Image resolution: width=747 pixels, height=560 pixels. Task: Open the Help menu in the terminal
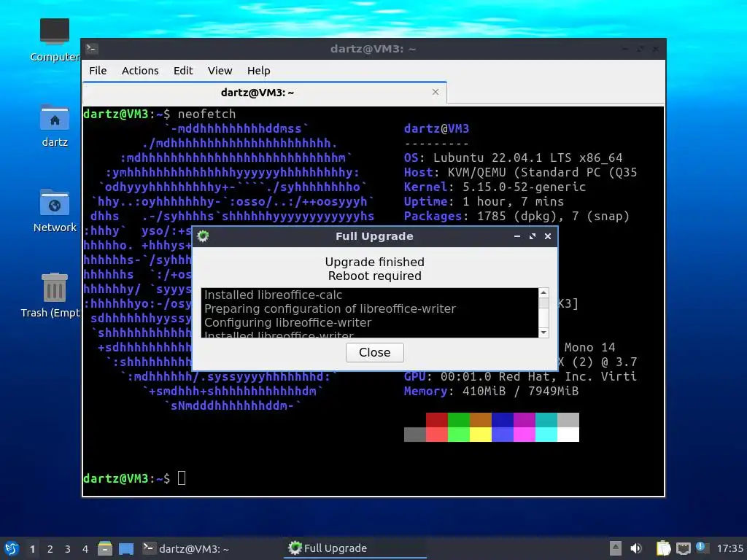[259, 71]
